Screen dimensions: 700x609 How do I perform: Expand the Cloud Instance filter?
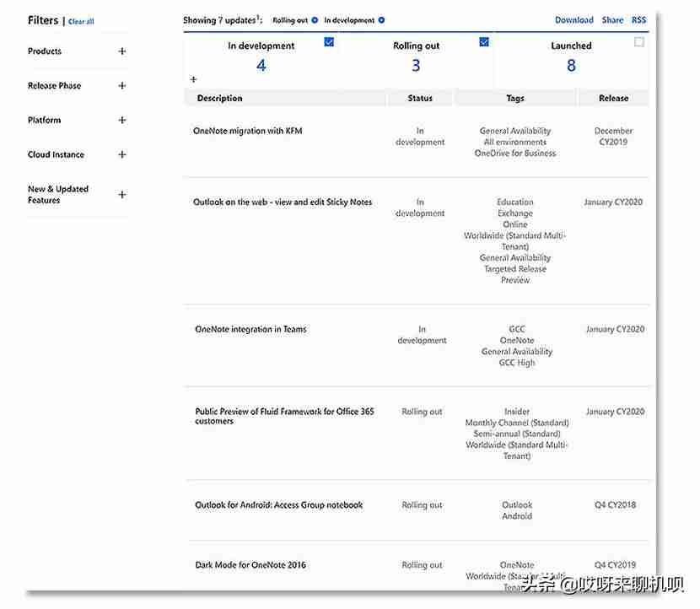[x=122, y=154]
